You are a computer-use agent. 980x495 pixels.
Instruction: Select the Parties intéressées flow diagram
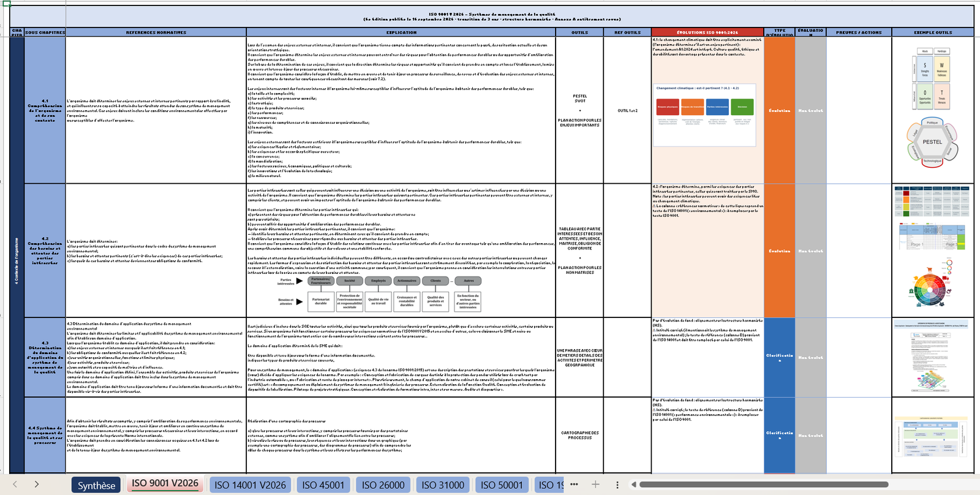pyautogui.click(x=379, y=293)
